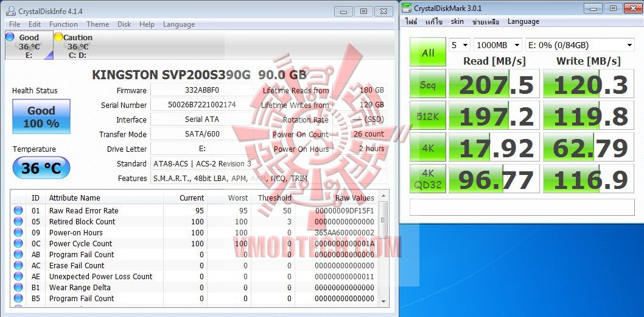Open the E: 0% (0/84GB) drive dropdown
Screen dimensions: 644x317
[x=580, y=45]
